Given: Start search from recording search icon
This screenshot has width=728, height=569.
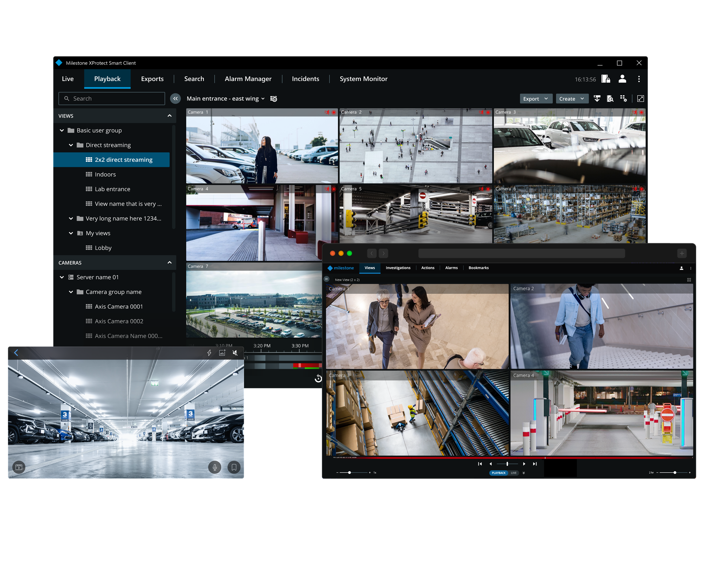Looking at the screenshot, I should (x=610, y=99).
